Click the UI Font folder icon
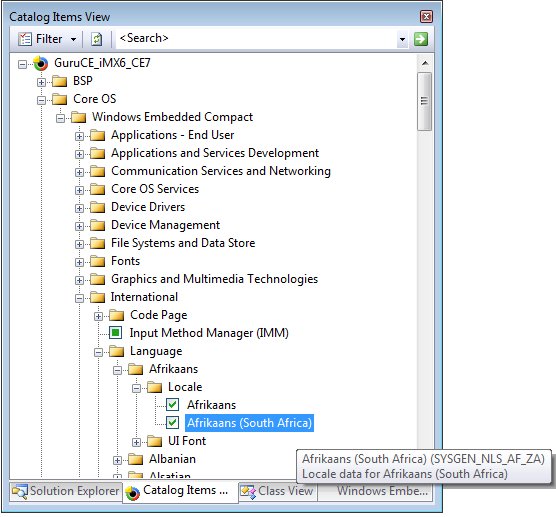The height and width of the screenshot is (517, 556). [x=155, y=441]
